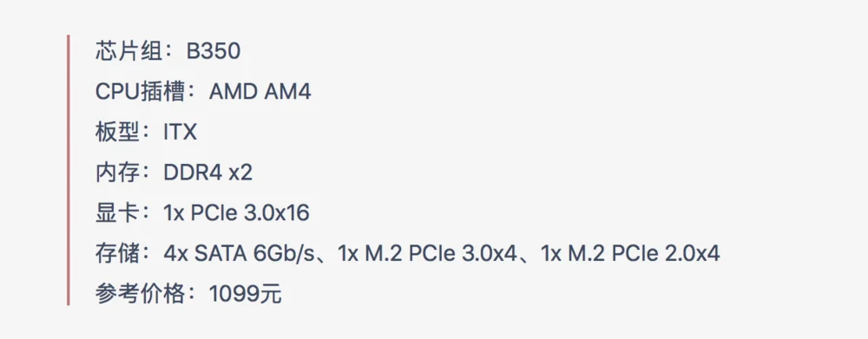The width and height of the screenshot is (868, 339).
Task: Select the CPU插槽 label text
Action: [140, 93]
